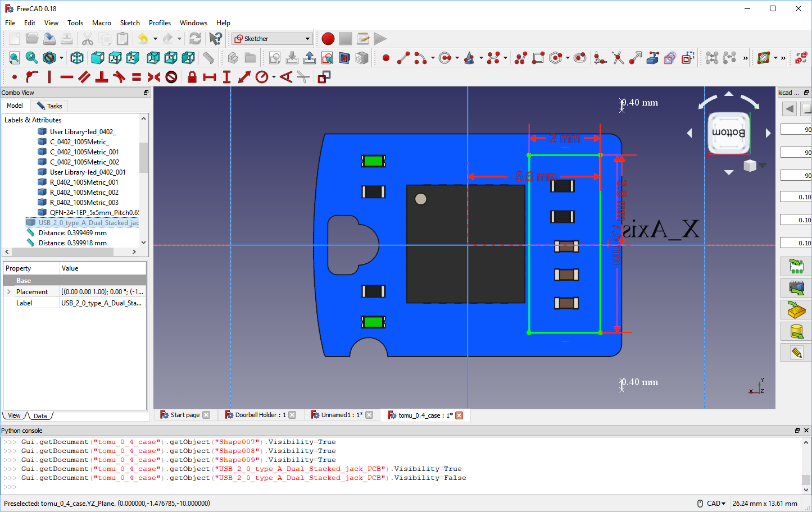
Task: Select the Create line tool
Action: coord(403,57)
